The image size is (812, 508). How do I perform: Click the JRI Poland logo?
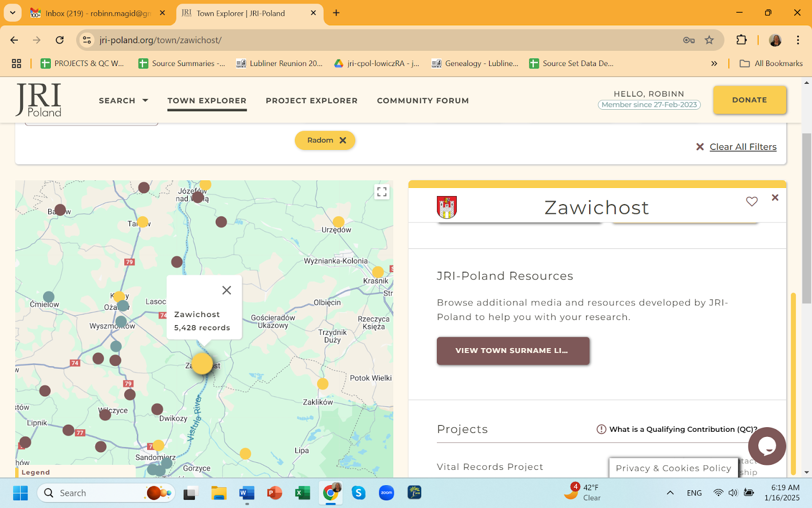(39, 100)
